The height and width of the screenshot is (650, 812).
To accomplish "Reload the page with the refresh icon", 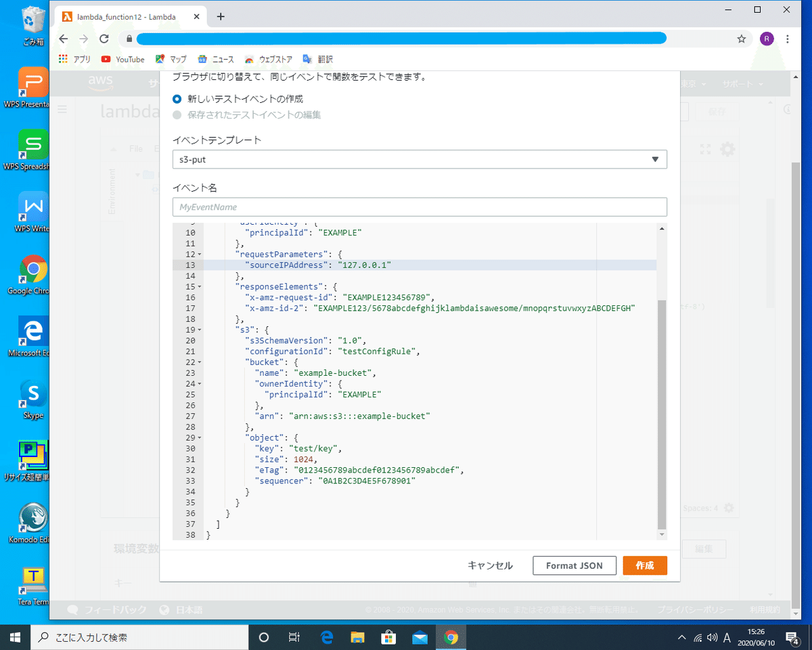I will pyautogui.click(x=104, y=39).
